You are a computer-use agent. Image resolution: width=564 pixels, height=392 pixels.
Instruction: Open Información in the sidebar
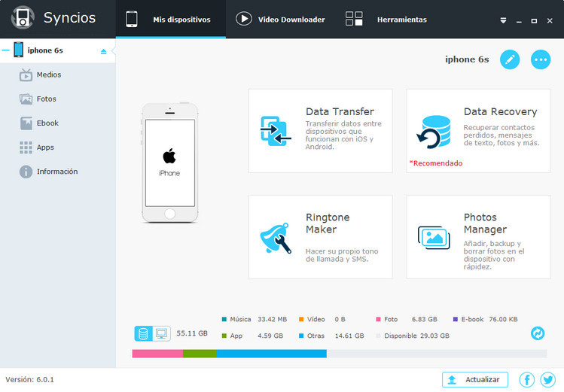pyautogui.click(x=57, y=172)
